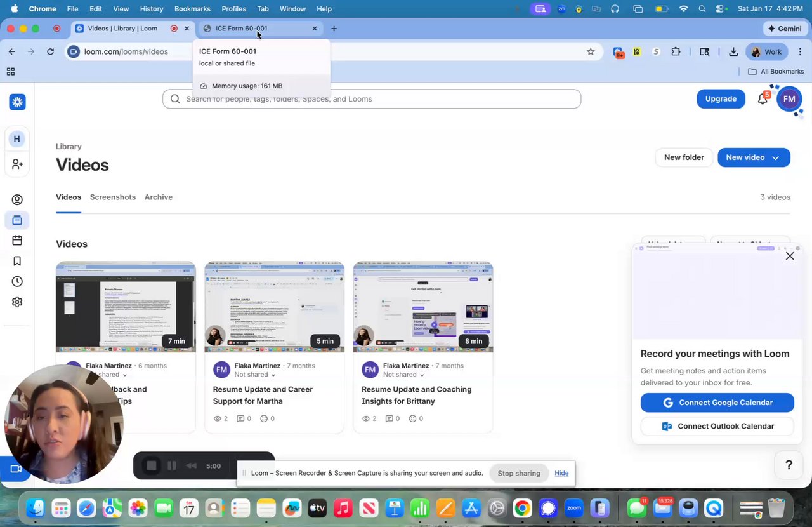Open the FM account avatar
This screenshot has height=527, width=812.
pos(789,99)
